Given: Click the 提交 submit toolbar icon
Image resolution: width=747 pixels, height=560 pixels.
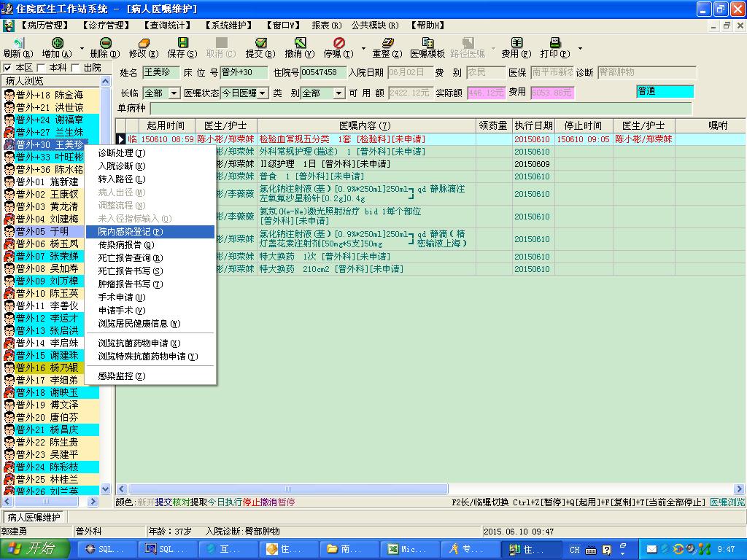Looking at the screenshot, I should coord(260,43).
